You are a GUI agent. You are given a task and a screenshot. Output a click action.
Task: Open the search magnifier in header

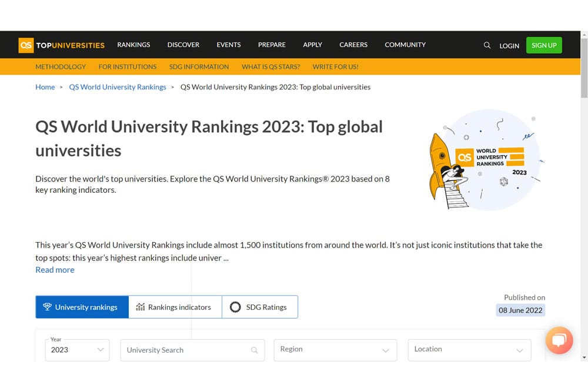coord(487,45)
